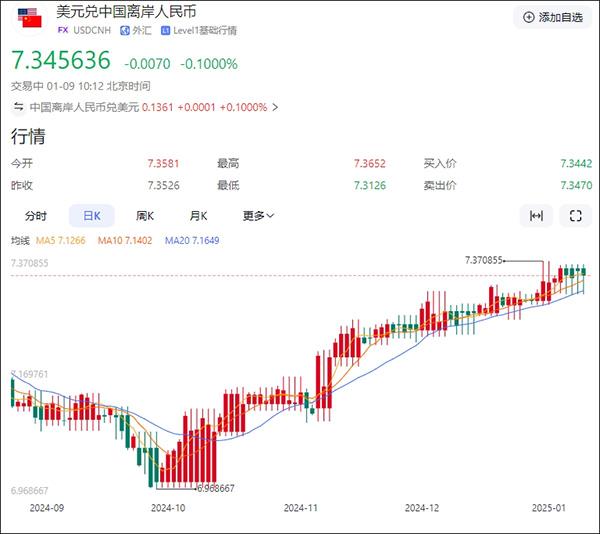Add the pair via 添加自选 button
The height and width of the screenshot is (534, 600).
click(553, 17)
